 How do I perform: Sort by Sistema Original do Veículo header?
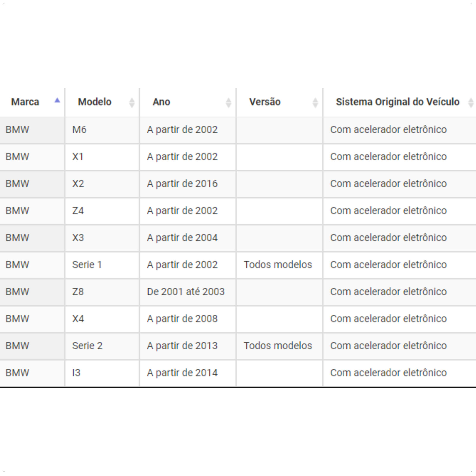[398, 102]
